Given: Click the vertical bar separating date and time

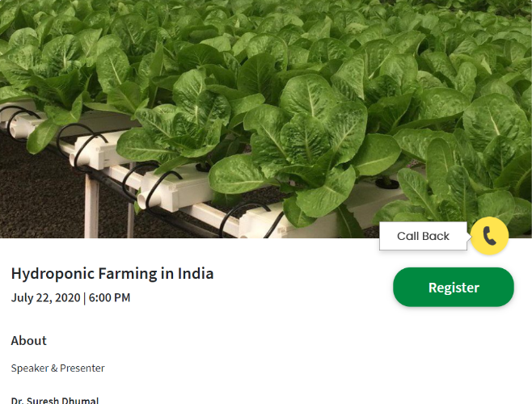Looking at the screenshot, I should coord(84,298).
